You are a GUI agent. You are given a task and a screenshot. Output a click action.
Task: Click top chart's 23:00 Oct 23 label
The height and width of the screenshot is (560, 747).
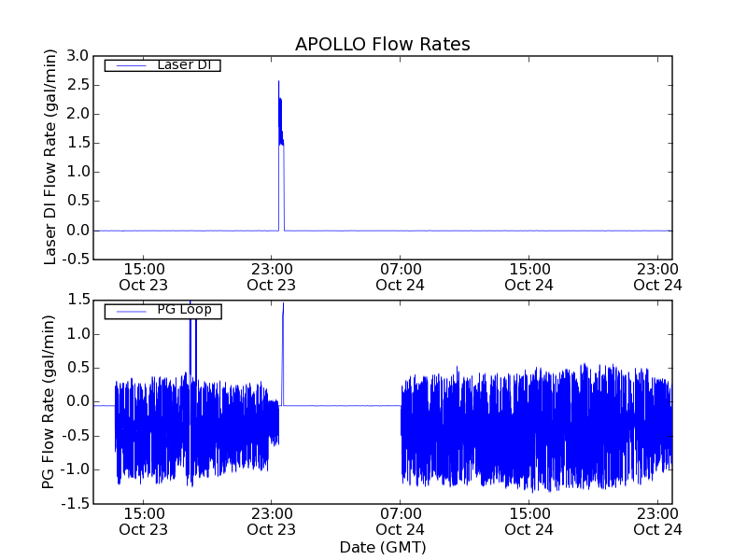[x=272, y=277]
